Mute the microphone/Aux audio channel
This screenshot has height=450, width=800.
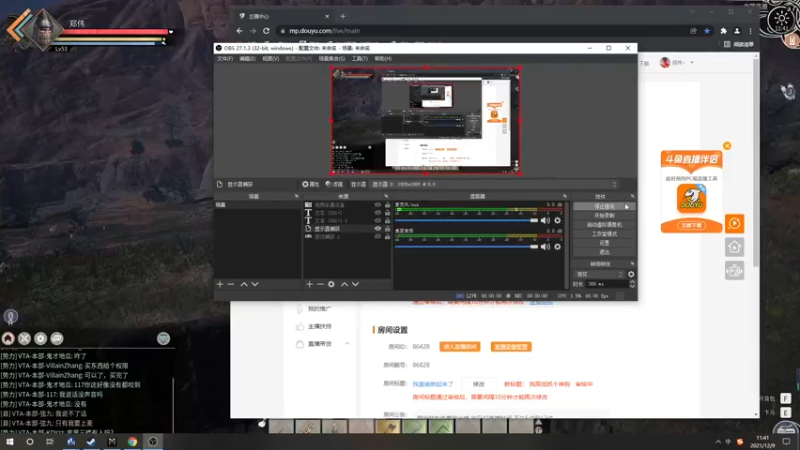coord(545,220)
